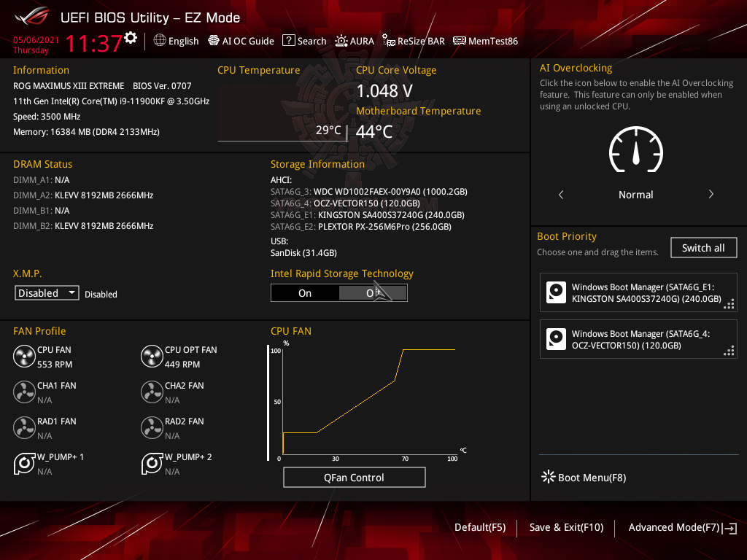Click OCZ-VECTOR150 boot entry disk icon

[x=556, y=339]
